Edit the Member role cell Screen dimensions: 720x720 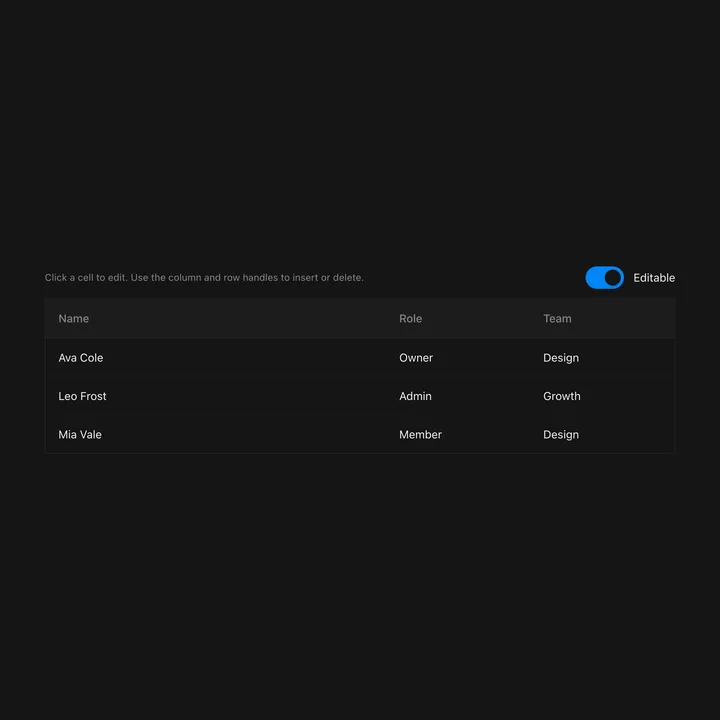[457, 434]
